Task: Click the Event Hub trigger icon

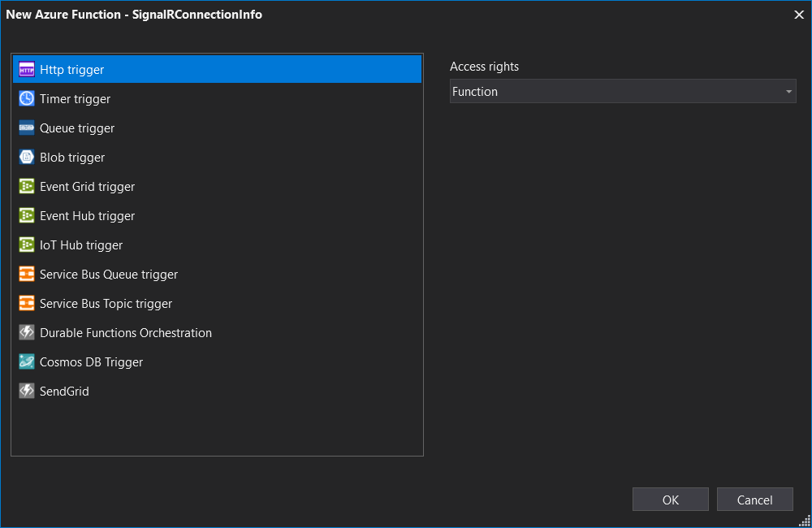Action: [27, 215]
